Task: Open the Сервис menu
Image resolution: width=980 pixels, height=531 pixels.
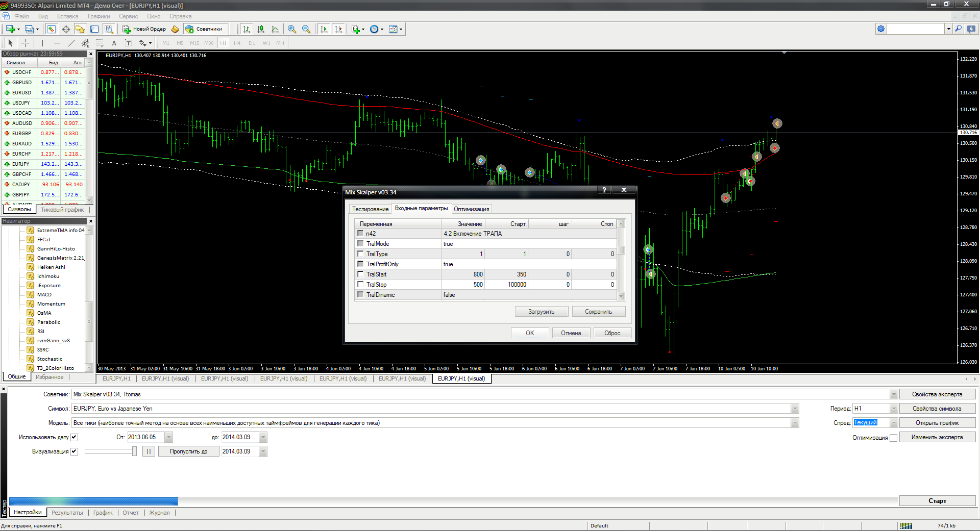Action: coord(128,16)
